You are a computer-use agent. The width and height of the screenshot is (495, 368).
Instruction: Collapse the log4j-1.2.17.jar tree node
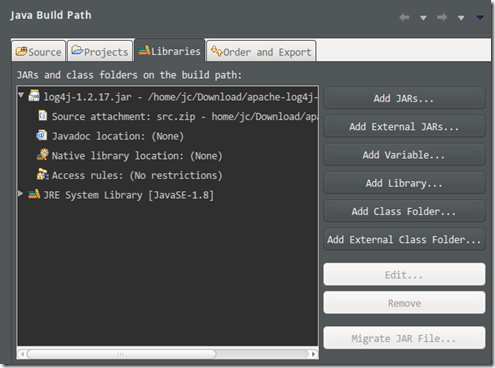pos(21,95)
